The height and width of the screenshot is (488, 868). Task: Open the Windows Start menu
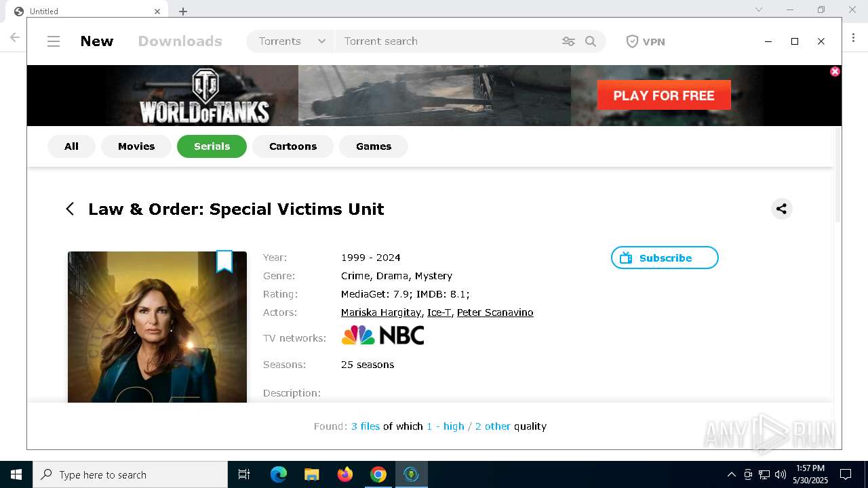tap(16, 474)
